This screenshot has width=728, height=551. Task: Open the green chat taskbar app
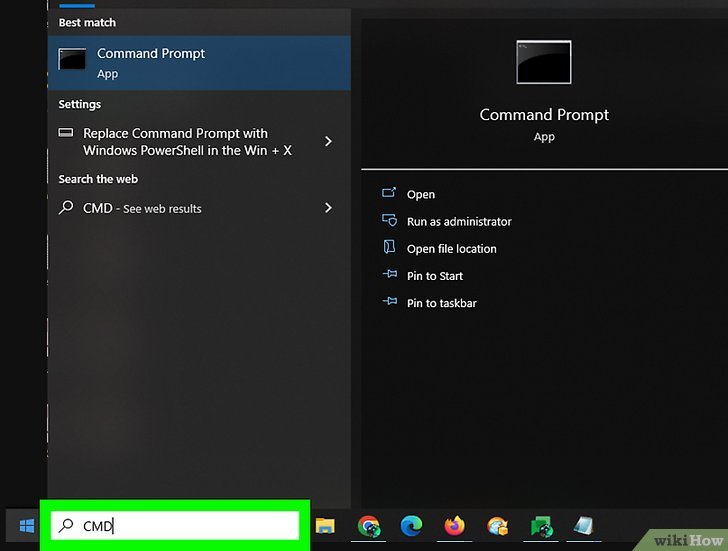click(x=541, y=526)
